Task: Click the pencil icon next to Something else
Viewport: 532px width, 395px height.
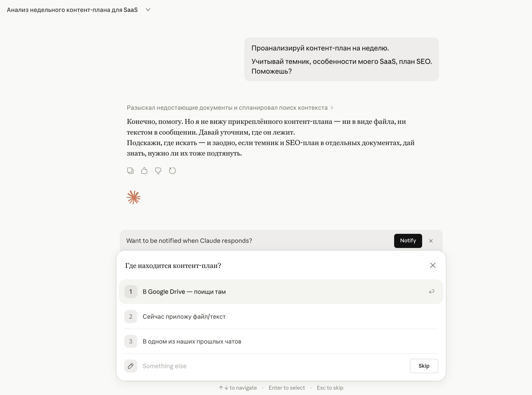Action: [x=131, y=366]
